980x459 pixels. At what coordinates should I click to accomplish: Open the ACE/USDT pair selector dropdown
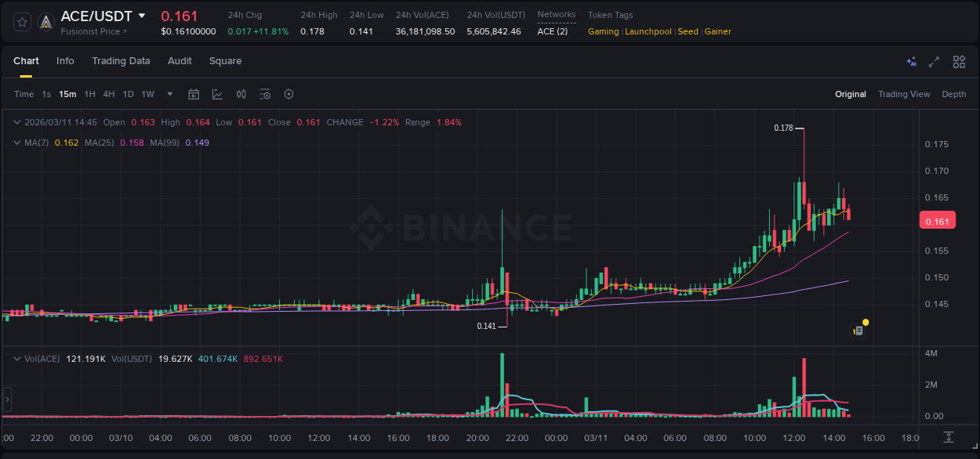pos(141,15)
